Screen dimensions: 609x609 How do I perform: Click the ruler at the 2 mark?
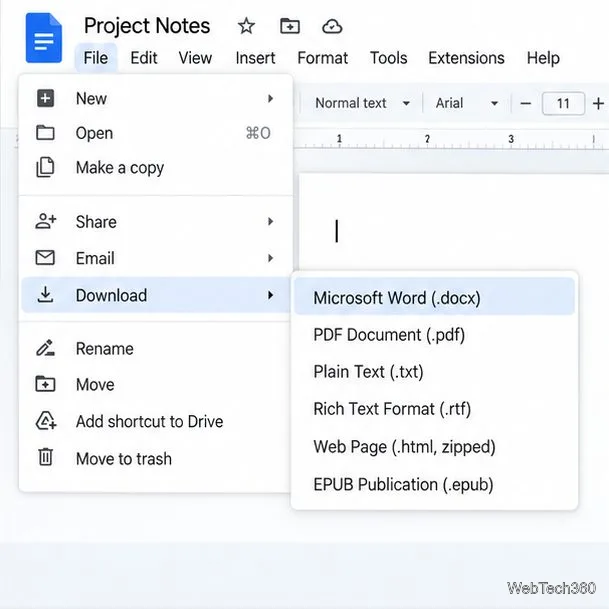[427, 139]
